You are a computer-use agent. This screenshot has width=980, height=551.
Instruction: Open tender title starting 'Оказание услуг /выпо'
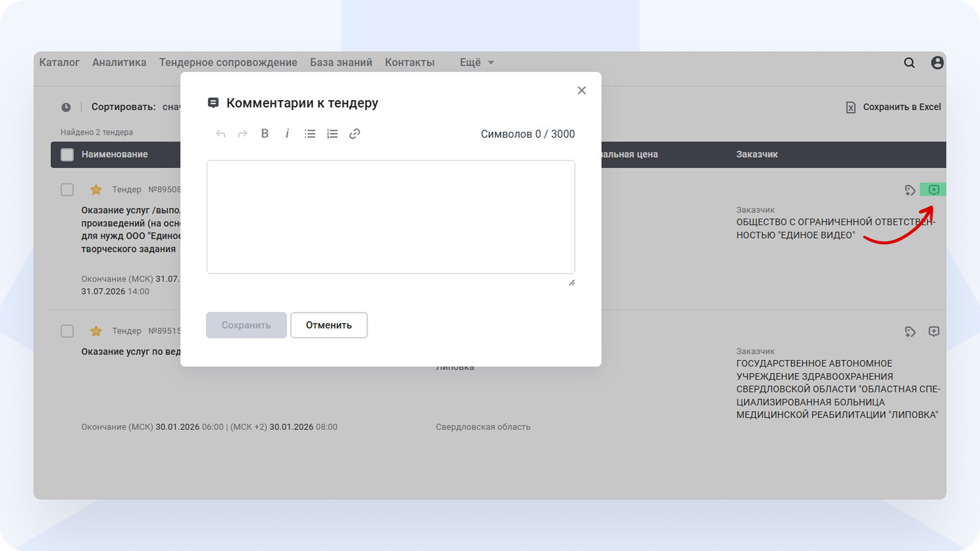click(131, 230)
